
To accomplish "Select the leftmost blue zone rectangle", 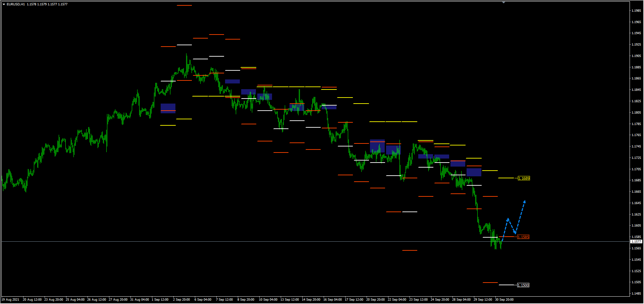I will point(168,108).
